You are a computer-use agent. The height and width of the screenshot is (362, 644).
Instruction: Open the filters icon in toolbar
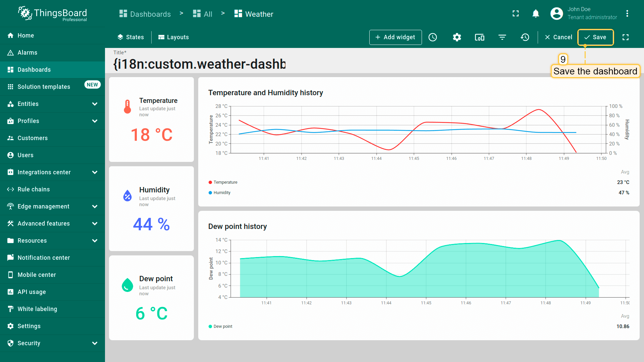(x=502, y=37)
